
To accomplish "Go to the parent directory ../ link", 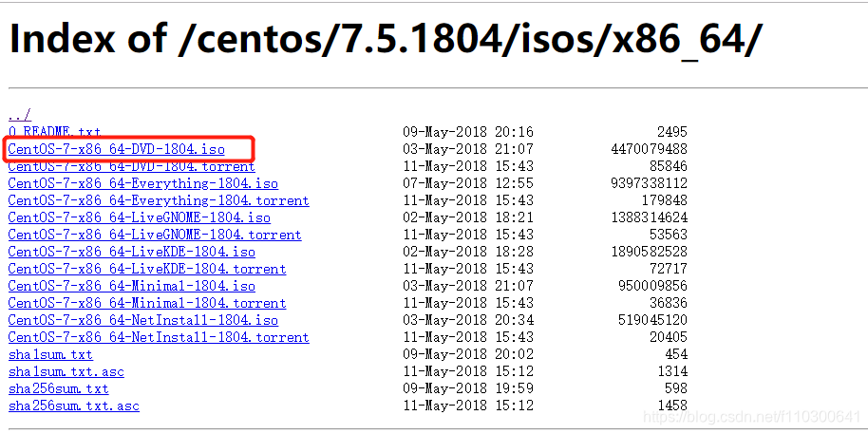I will click(x=20, y=115).
